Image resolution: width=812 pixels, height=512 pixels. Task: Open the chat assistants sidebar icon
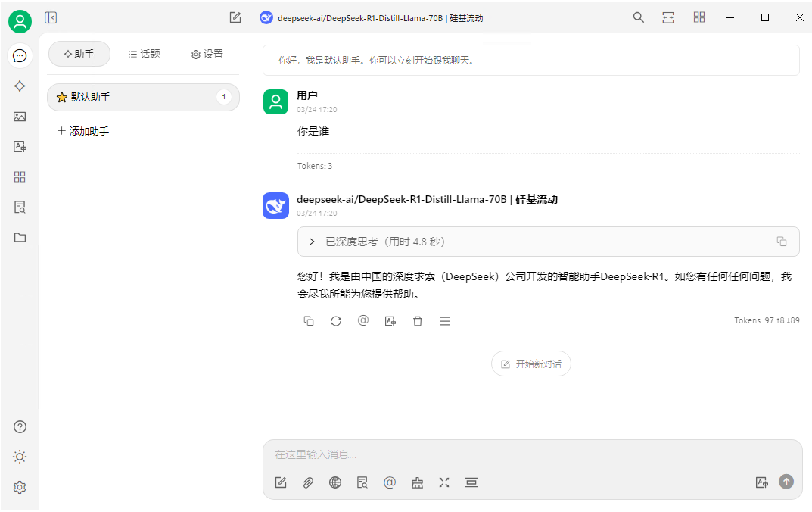pos(20,55)
